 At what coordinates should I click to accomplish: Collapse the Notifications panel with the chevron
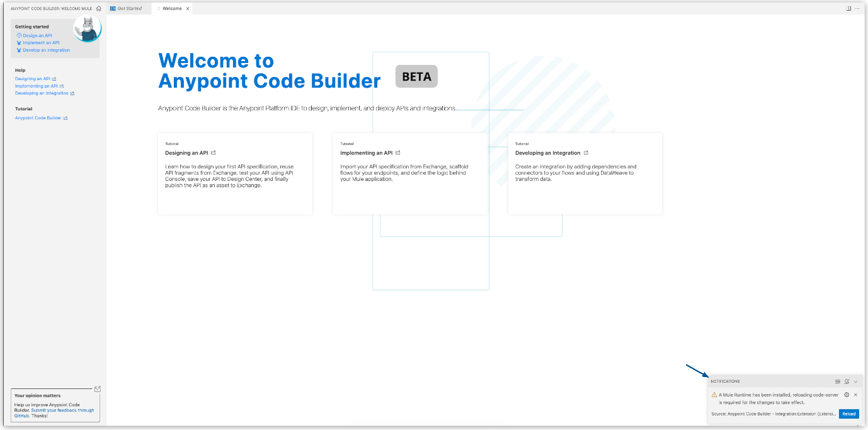click(855, 381)
